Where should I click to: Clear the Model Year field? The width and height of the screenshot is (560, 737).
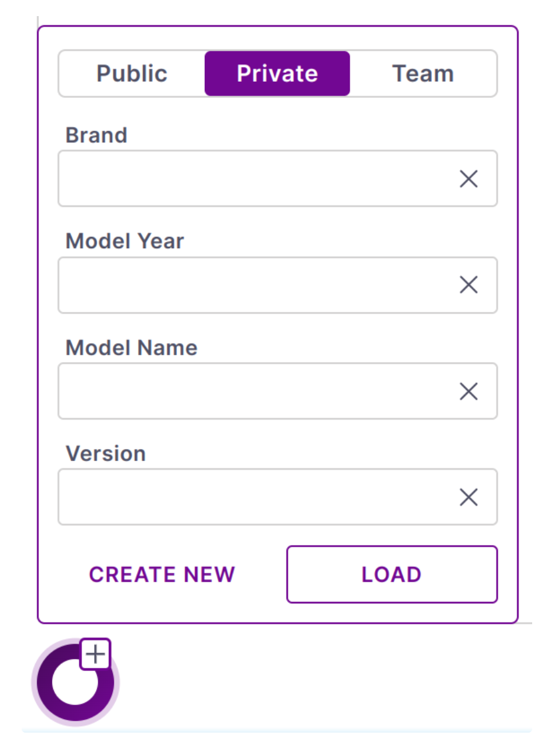(x=468, y=285)
